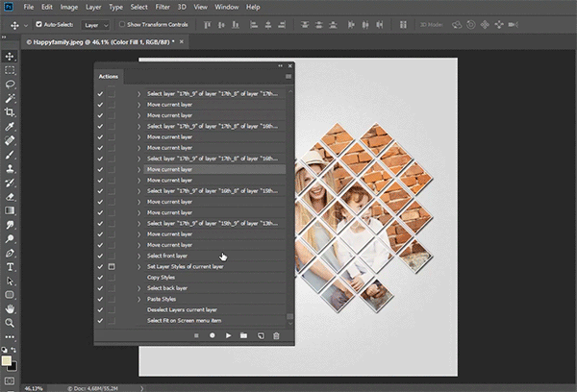Select the Lasso tool

click(10, 85)
